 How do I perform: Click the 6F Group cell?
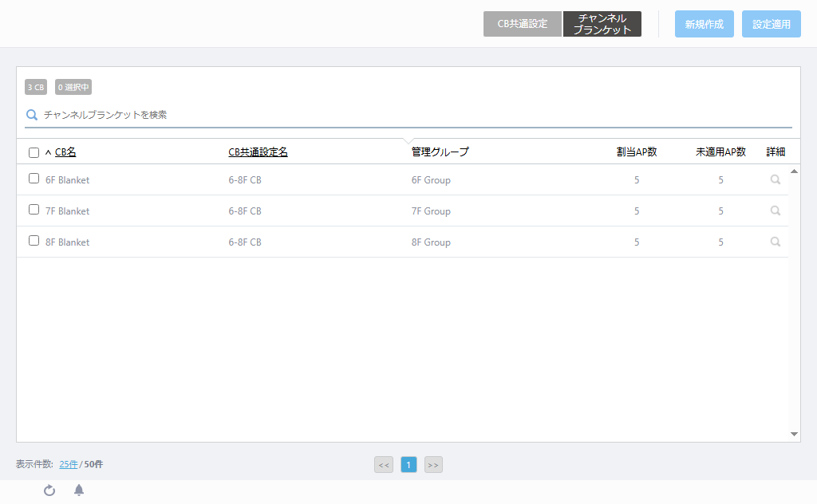pyautogui.click(x=431, y=180)
